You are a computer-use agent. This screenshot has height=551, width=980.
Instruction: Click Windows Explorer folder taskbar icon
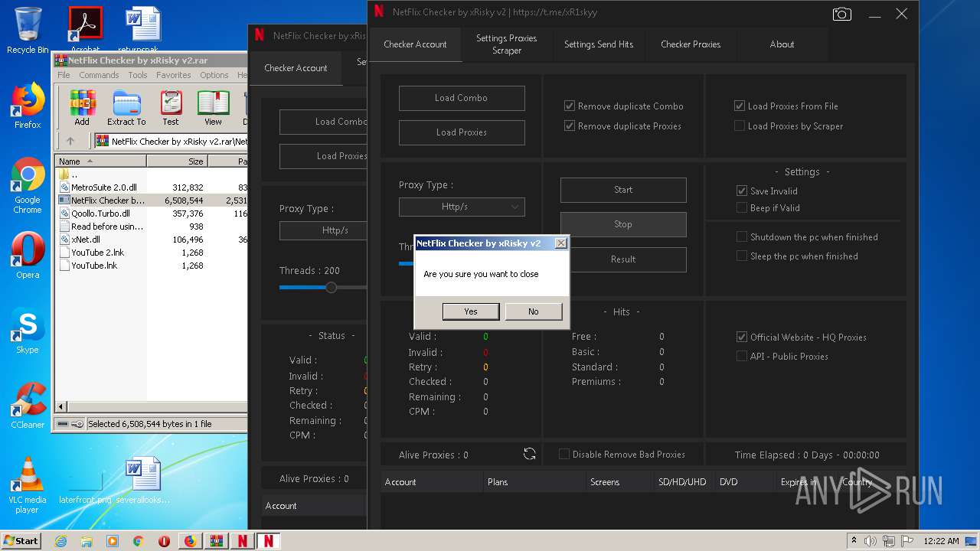[87, 541]
